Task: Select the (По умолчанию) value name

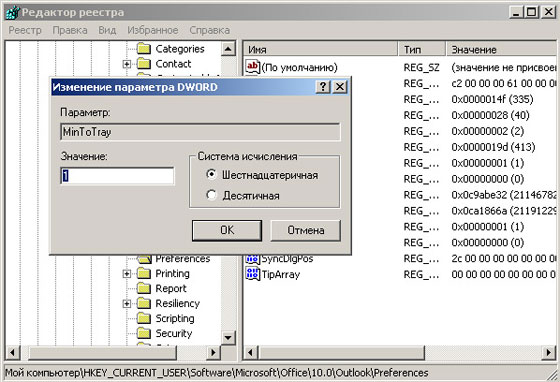Action: (300, 67)
